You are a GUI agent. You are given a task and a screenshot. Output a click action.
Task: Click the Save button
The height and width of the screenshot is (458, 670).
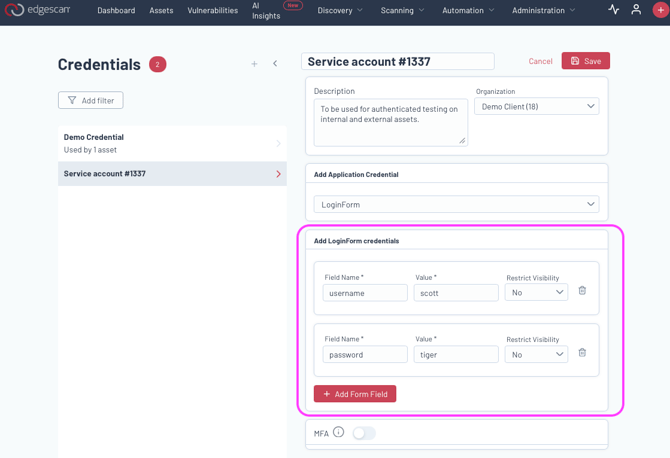[585, 61]
